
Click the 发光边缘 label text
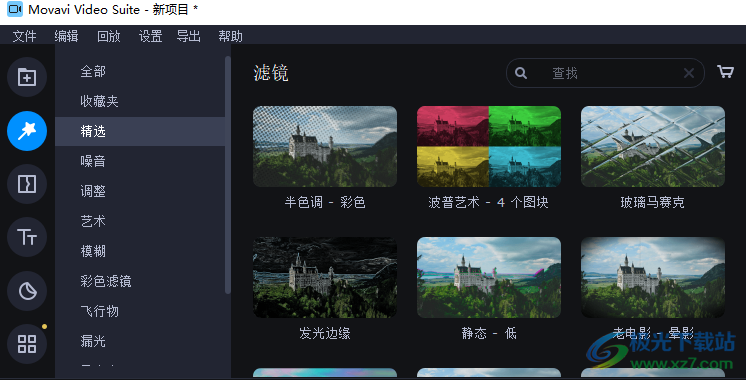tap(325, 333)
